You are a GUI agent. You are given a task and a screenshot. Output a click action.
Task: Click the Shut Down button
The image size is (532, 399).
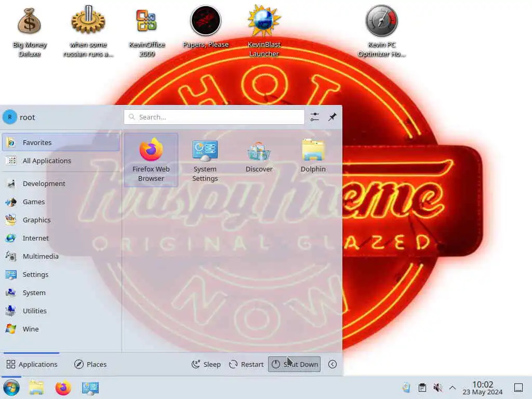point(294,364)
